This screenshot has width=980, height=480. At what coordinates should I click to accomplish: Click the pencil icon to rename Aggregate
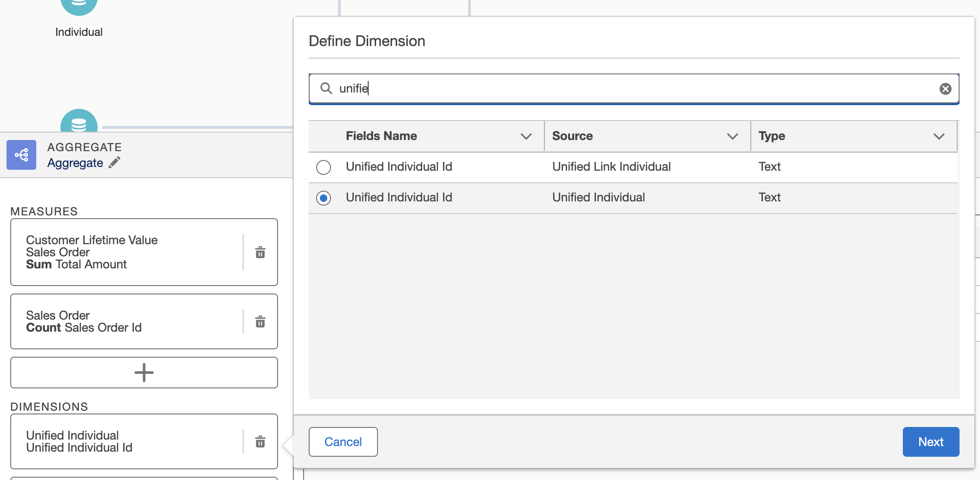[114, 162]
